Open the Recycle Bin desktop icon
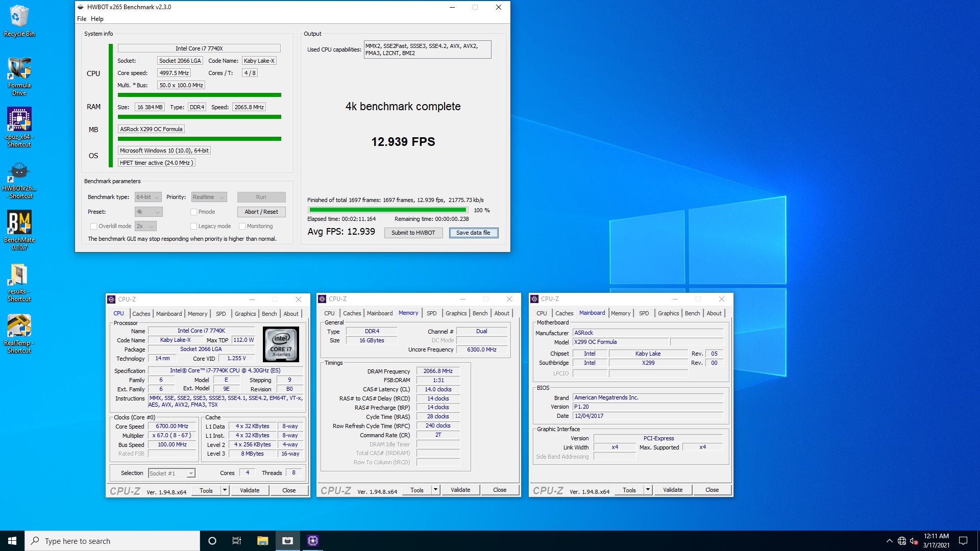The image size is (980, 551). click(x=19, y=20)
